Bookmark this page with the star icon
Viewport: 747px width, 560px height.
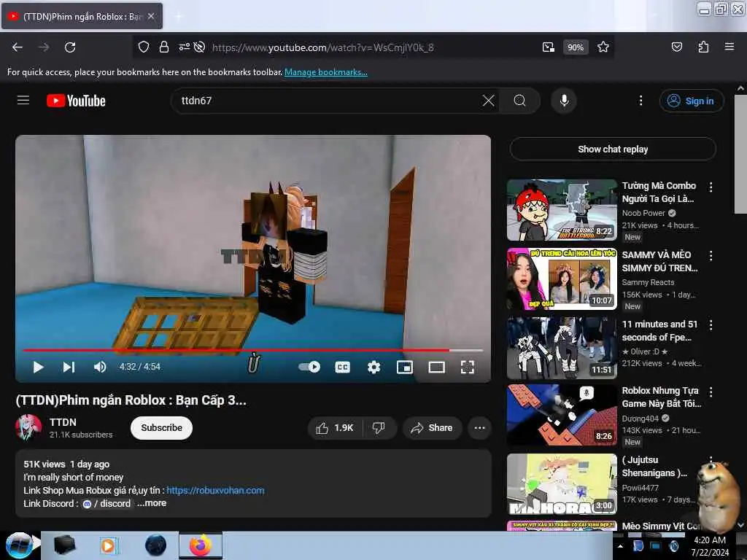coord(603,47)
